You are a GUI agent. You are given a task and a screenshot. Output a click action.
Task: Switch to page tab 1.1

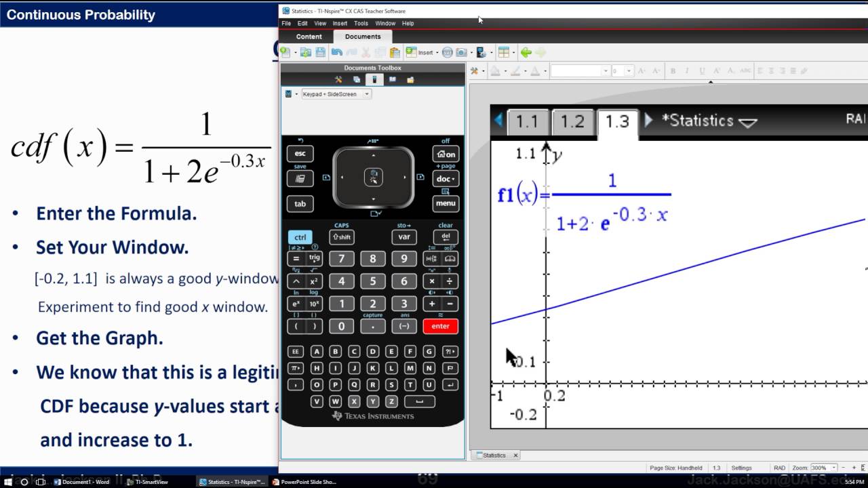pos(526,121)
